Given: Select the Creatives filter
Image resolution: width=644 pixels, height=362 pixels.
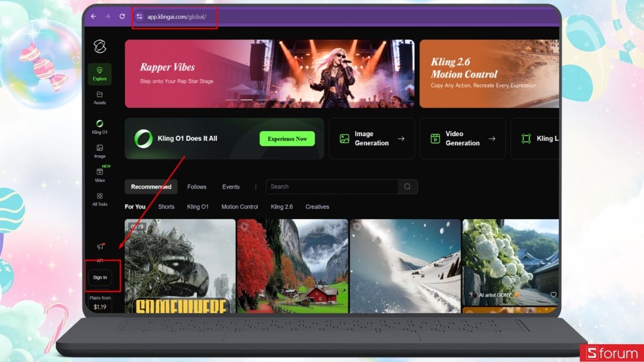Looking at the screenshot, I should point(317,206).
